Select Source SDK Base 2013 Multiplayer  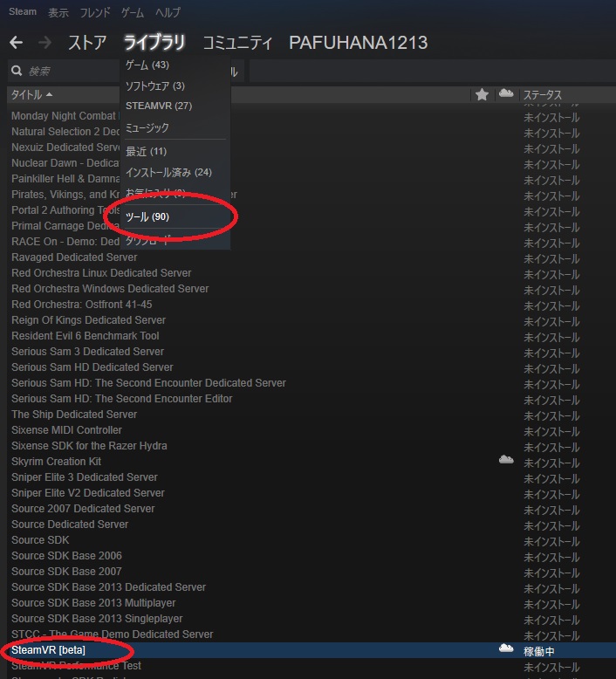[x=93, y=603]
